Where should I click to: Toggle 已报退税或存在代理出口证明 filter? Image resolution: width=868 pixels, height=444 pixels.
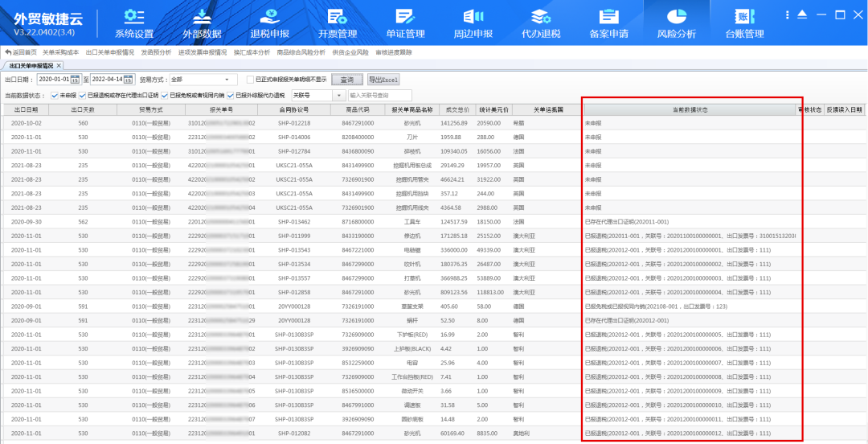pyautogui.click(x=83, y=96)
